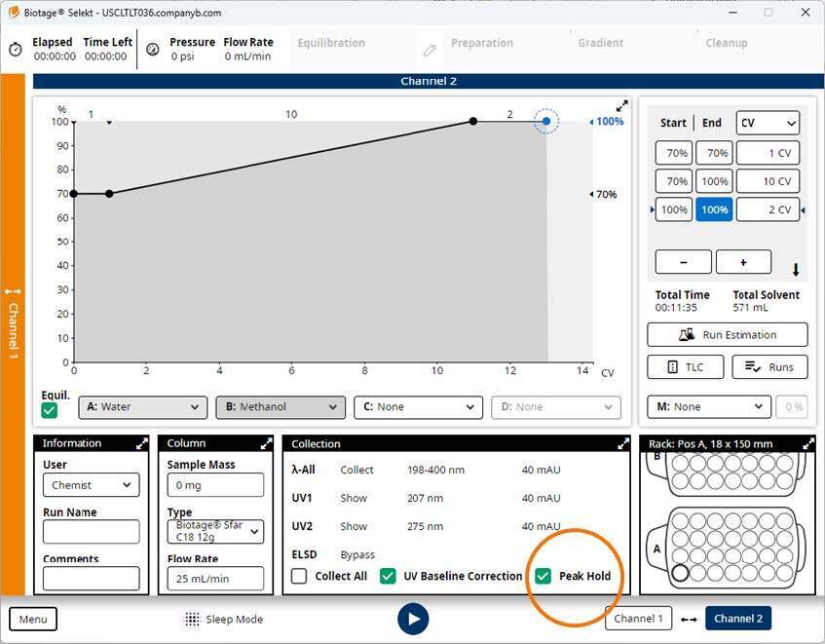Expand the Collection panel
This screenshot has width=825, height=644.
[x=623, y=443]
